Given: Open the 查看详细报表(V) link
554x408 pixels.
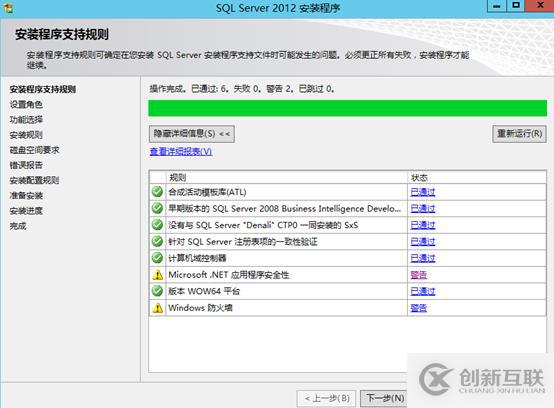Looking at the screenshot, I should click(x=181, y=152).
